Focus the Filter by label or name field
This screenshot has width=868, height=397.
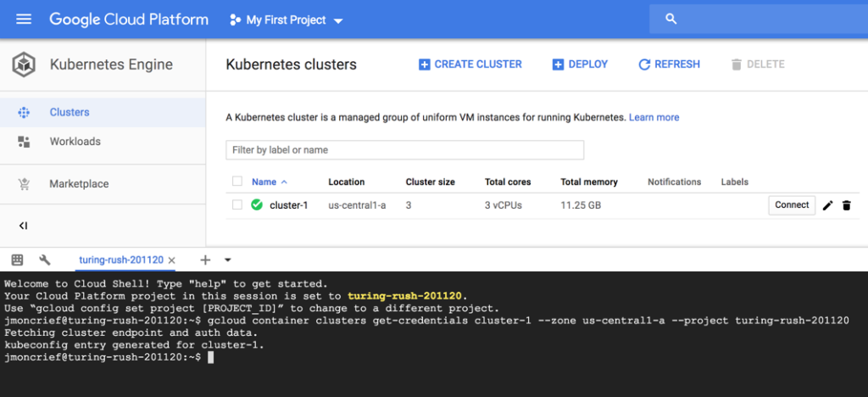(x=404, y=150)
